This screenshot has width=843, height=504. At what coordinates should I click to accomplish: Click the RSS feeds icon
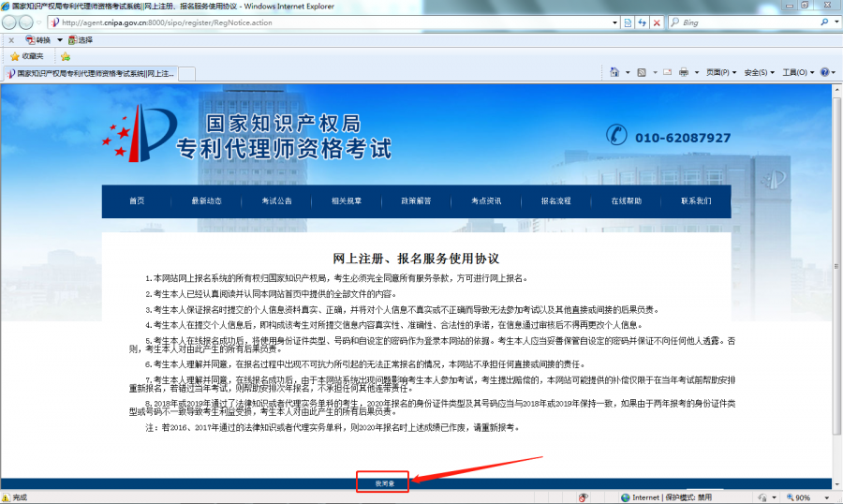click(642, 72)
